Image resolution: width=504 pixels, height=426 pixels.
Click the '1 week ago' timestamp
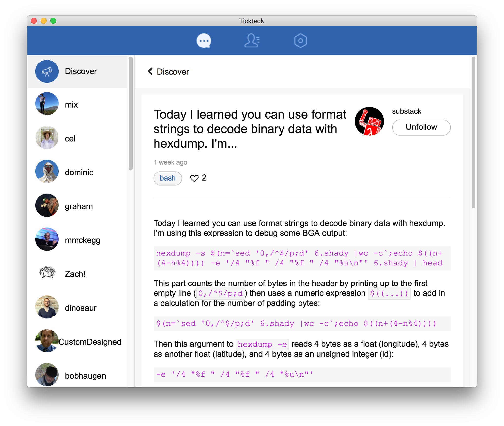[x=170, y=162]
